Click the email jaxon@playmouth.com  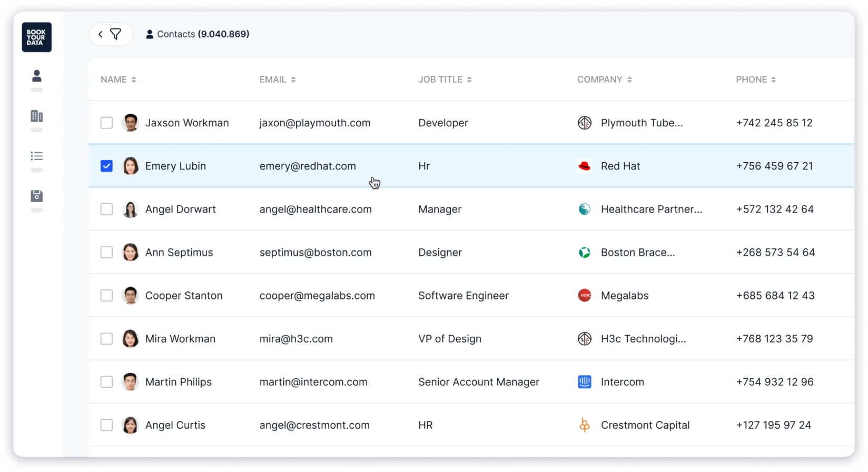point(315,123)
